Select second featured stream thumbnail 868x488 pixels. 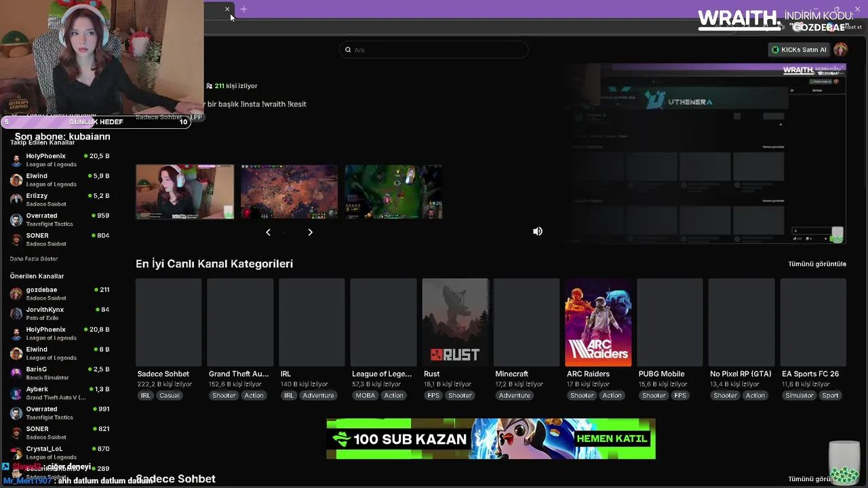coord(289,192)
